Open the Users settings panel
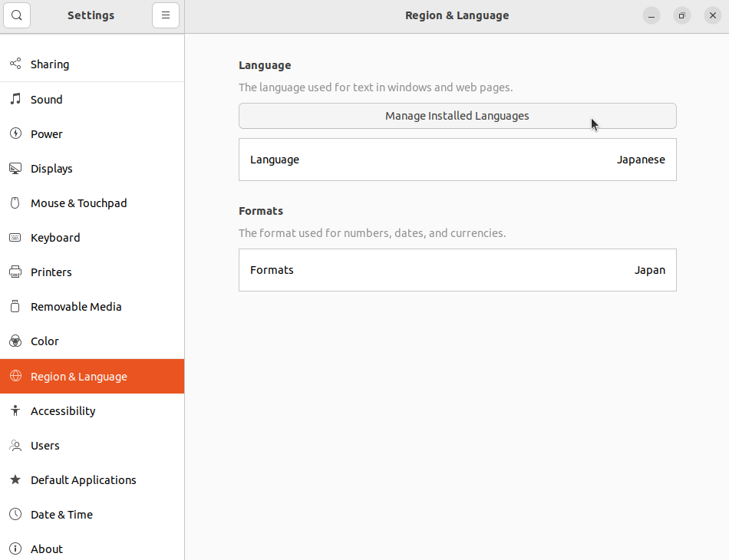 [45, 446]
